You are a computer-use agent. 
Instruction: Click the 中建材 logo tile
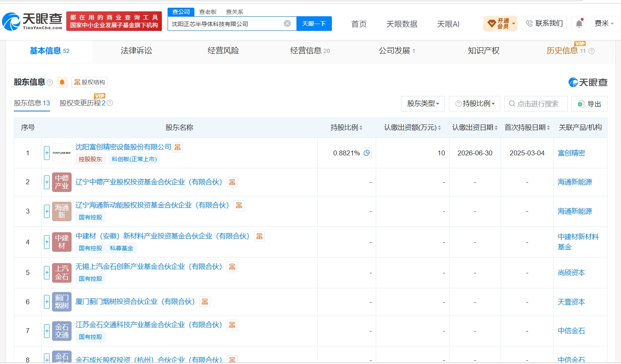62,242
